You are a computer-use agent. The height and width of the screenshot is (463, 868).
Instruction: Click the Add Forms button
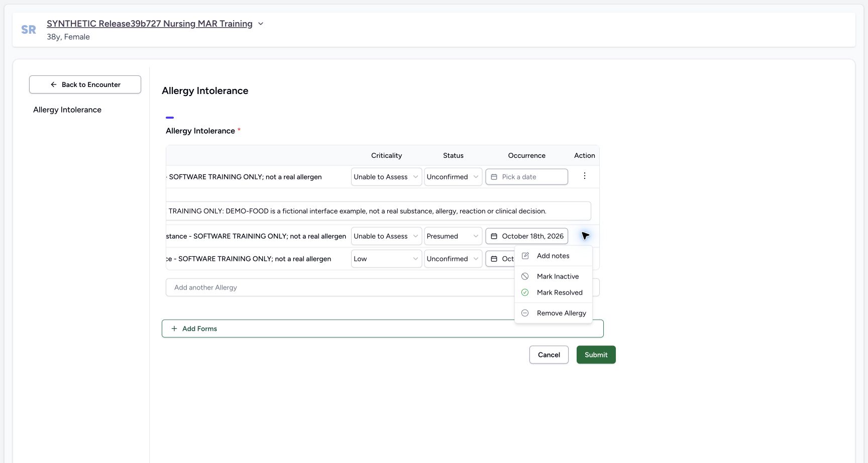pyautogui.click(x=382, y=329)
